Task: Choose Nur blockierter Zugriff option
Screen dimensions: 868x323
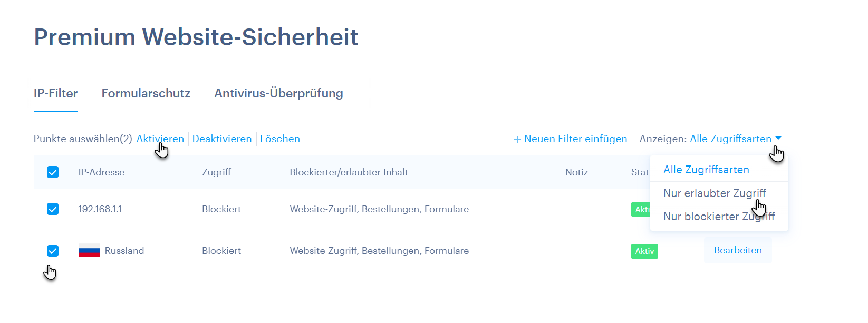Action: pyautogui.click(x=719, y=217)
